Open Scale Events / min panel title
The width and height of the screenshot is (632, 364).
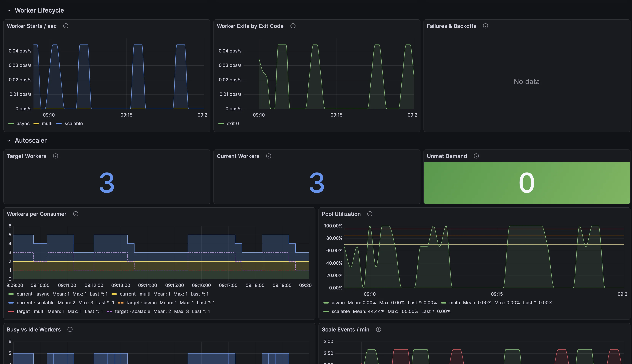[345, 330]
